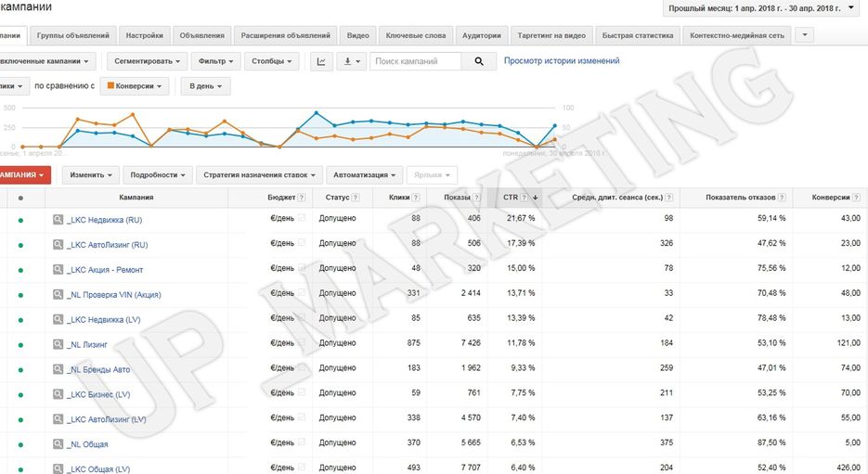Click search icon beside _LKC Акция - Ремонт
The width and height of the screenshot is (868, 474).
[x=58, y=269]
